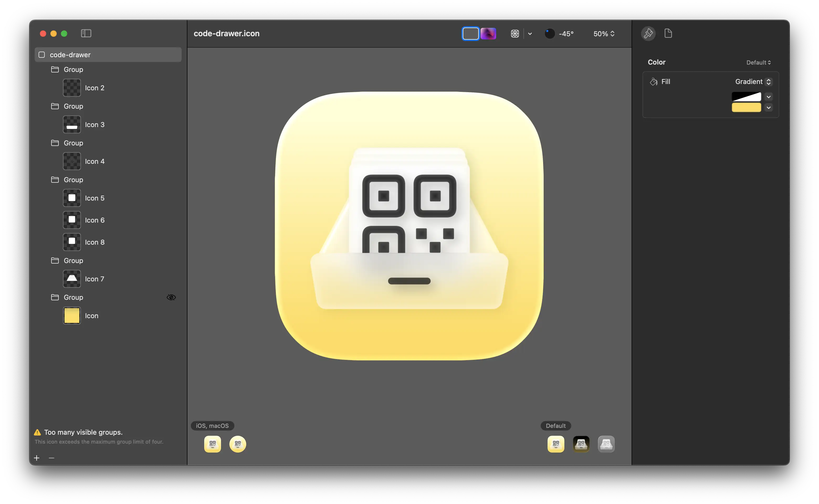Click the Icon 6 layer thumbnail
This screenshot has width=819, height=504.
[72, 220]
